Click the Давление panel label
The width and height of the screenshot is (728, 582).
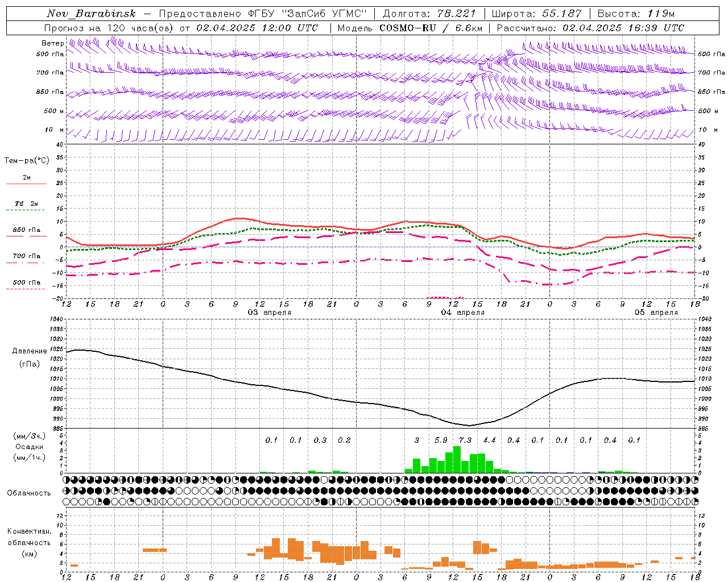tap(30, 351)
